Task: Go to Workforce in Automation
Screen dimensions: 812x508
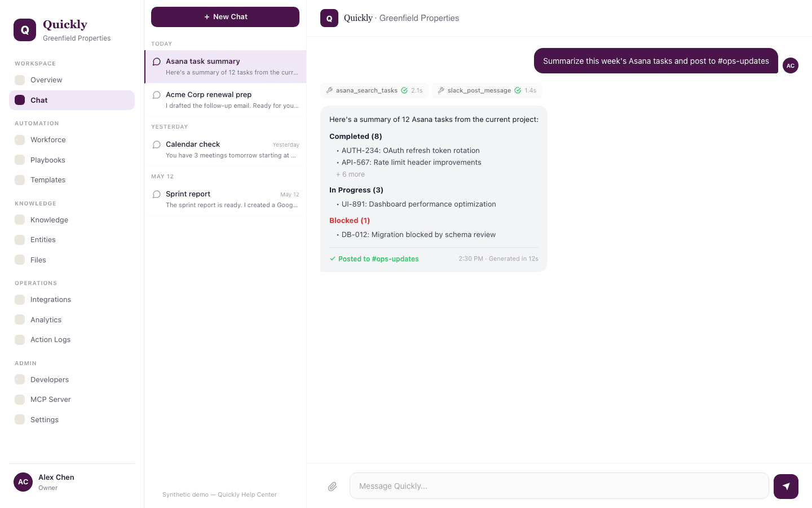Action: coord(72,140)
